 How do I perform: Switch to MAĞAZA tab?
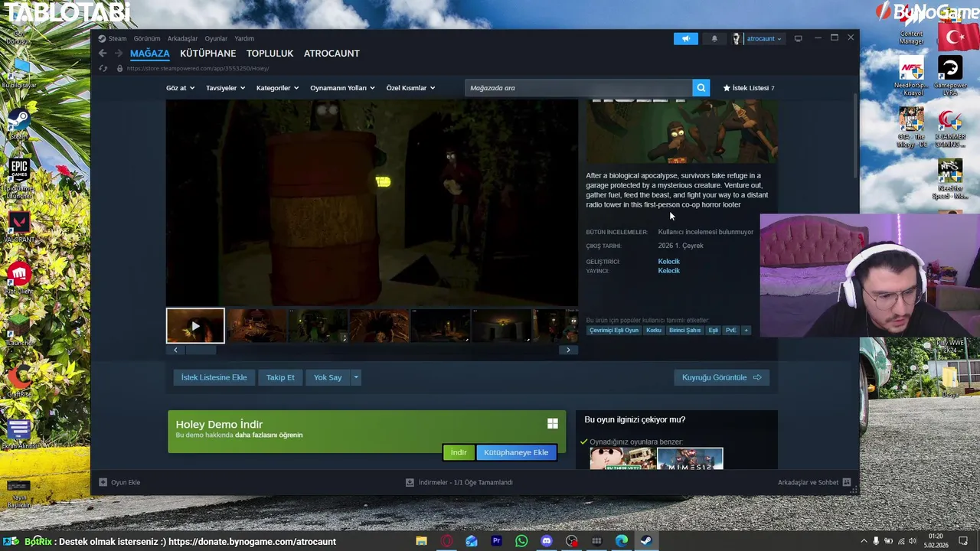pyautogui.click(x=149, y=54)
